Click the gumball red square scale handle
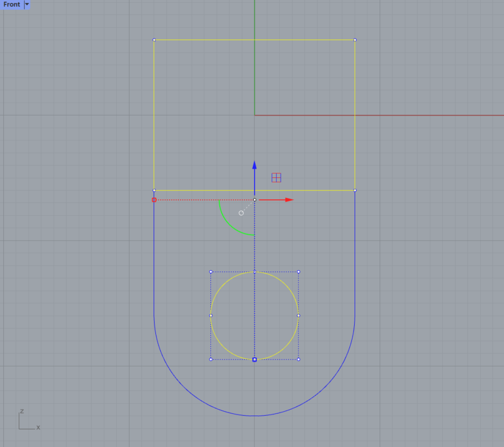The width and height of the screenshot is (504, 447). (154, 200)
